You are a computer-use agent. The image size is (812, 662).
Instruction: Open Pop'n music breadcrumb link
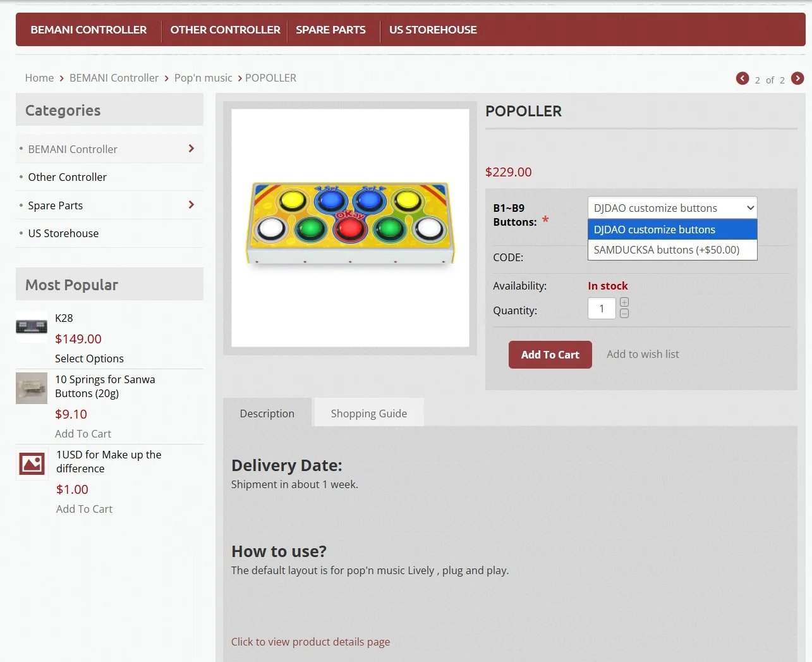point(203,78)
